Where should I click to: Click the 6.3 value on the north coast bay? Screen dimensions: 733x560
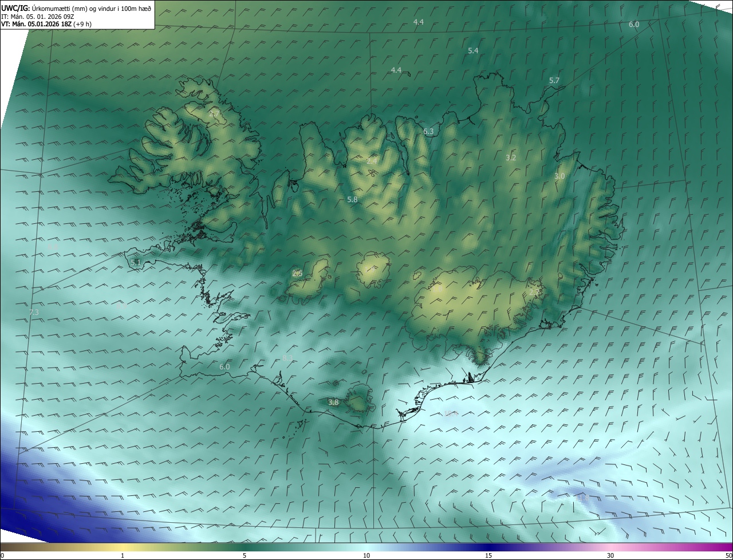(x=428, y=131)
